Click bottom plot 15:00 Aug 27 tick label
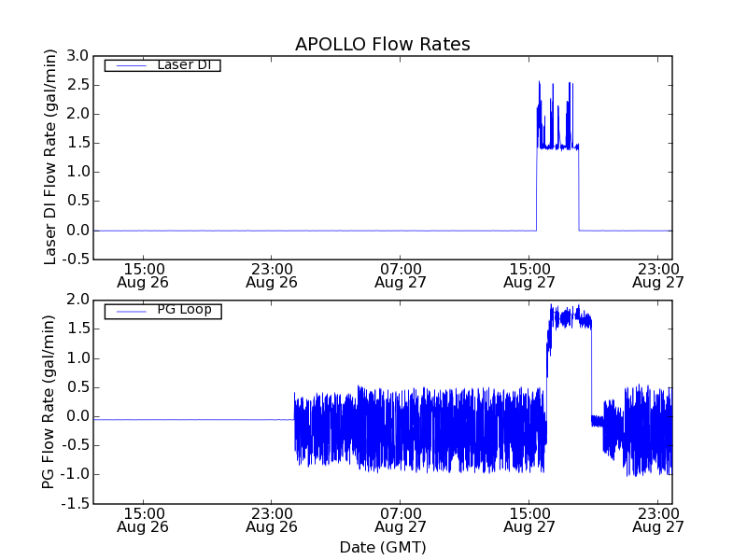This screenshot has height=560, width=747. coord(529,520)
